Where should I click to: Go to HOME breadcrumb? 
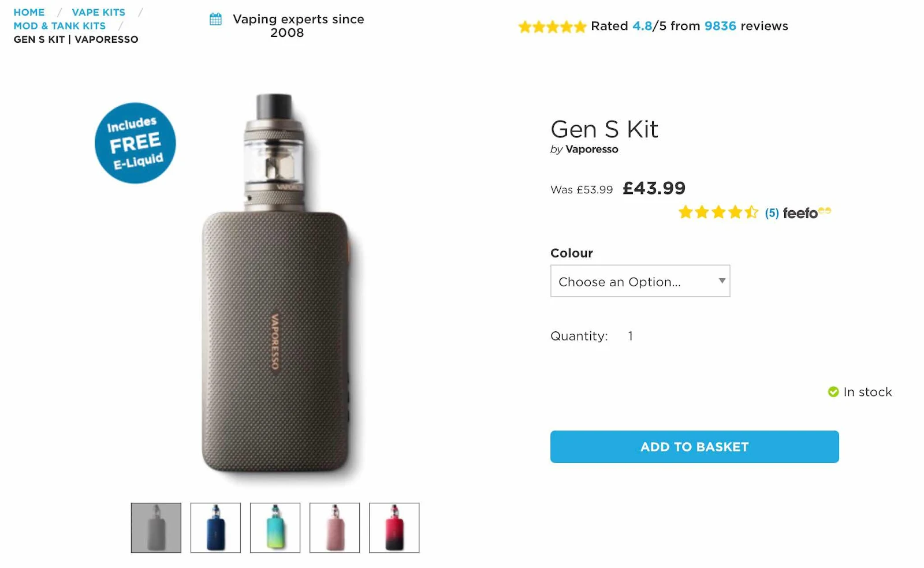29,12
